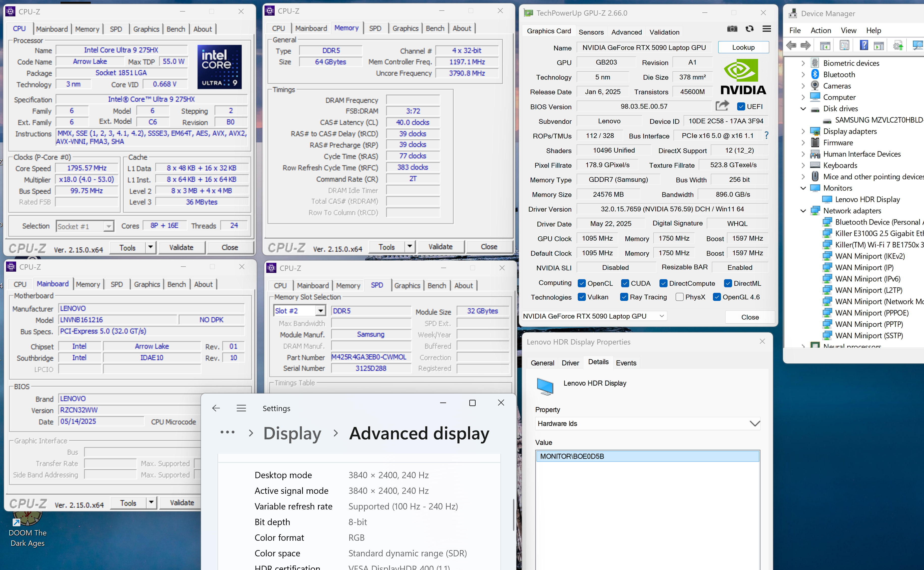924x570 pixels.
Task: Toggle the UEFI checkbox in GPU-Z
Action: point(741,106)
